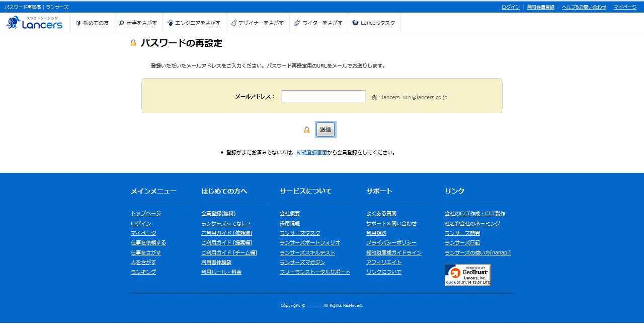
Task: Open the 採用情報 footer link
Action: coord(290,223)
